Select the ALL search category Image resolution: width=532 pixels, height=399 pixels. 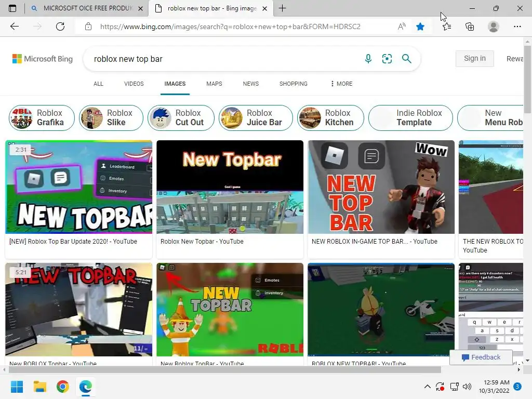coord(98,84)
